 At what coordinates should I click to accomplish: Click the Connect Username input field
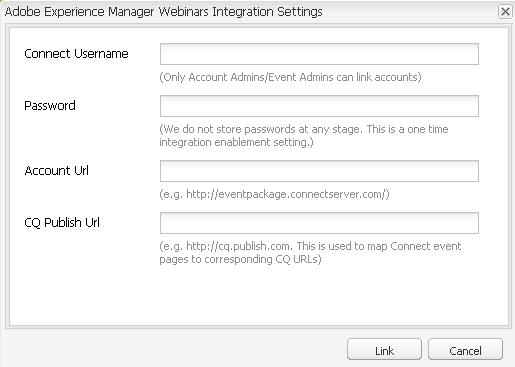(x=319, y=54)
